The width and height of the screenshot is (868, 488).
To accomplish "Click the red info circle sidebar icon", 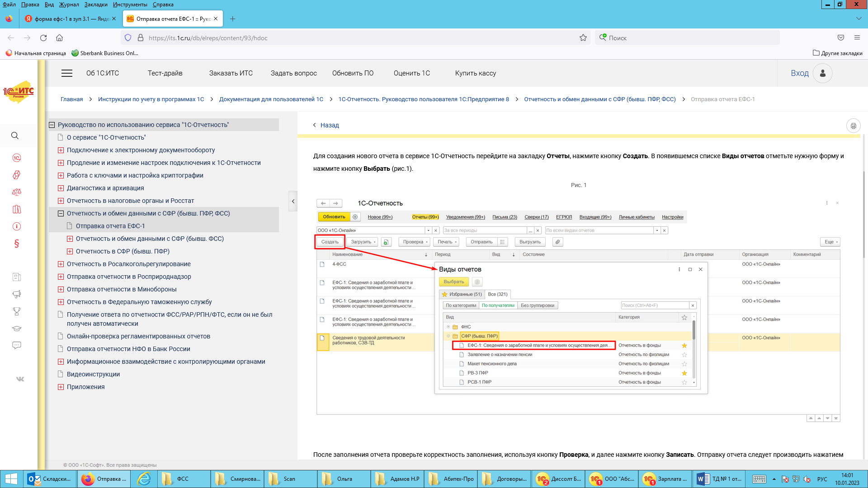I will (x=17, y=226).
